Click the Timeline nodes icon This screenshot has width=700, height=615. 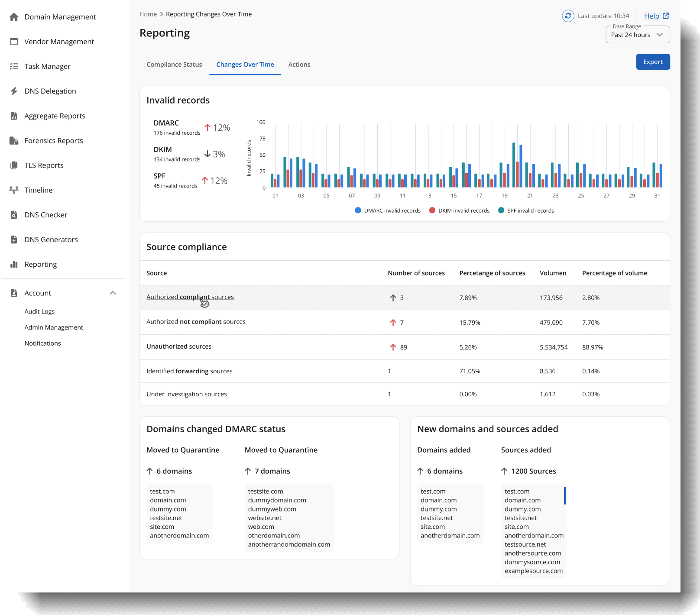click(14, 190)
